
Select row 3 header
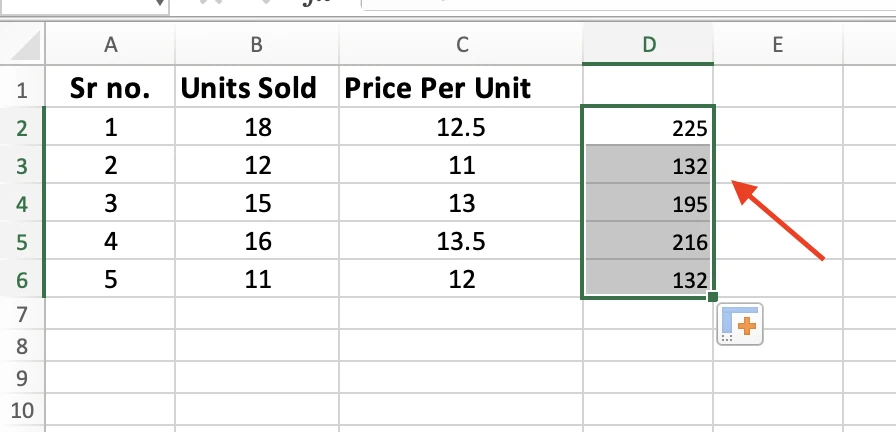(22, 166)
